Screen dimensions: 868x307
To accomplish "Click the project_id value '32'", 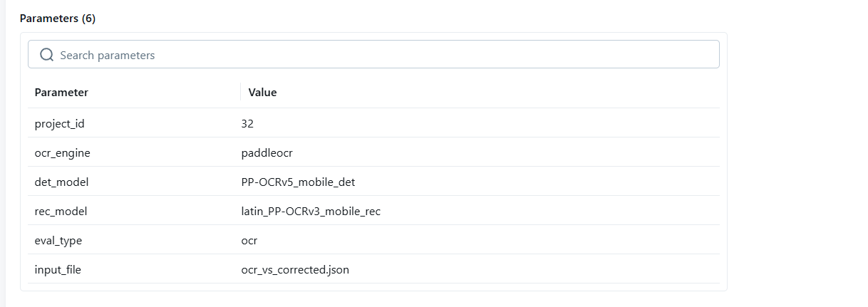I will click(x=247, y=123).
